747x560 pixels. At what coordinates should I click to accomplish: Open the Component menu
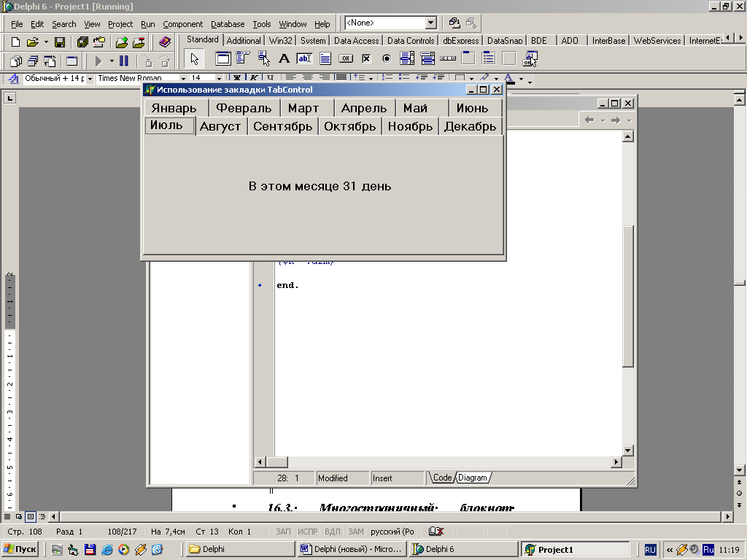click(x=182, y=24)
